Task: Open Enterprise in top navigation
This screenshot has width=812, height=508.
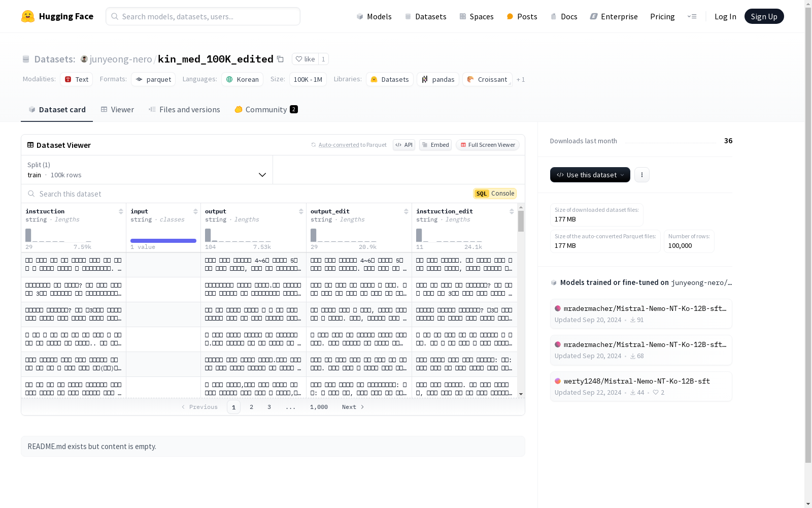Action: (x=614, y=16)
